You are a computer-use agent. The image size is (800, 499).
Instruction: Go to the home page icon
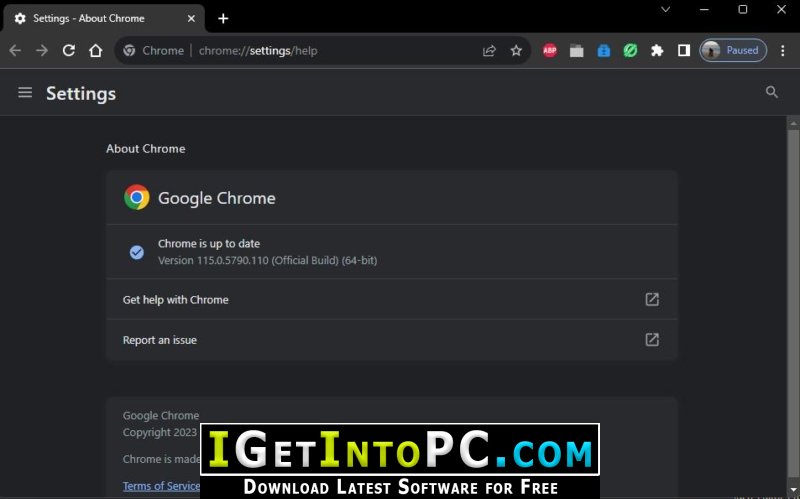[x=95, y=51]
